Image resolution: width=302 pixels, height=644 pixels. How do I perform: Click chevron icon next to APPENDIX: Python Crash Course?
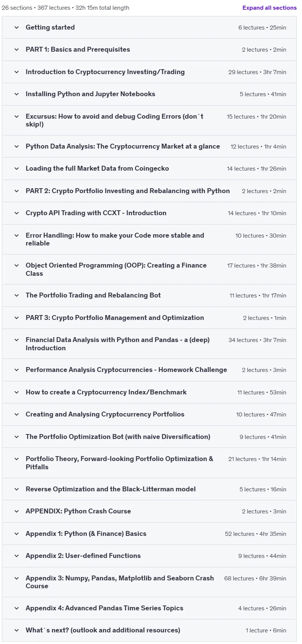(16, 511)
